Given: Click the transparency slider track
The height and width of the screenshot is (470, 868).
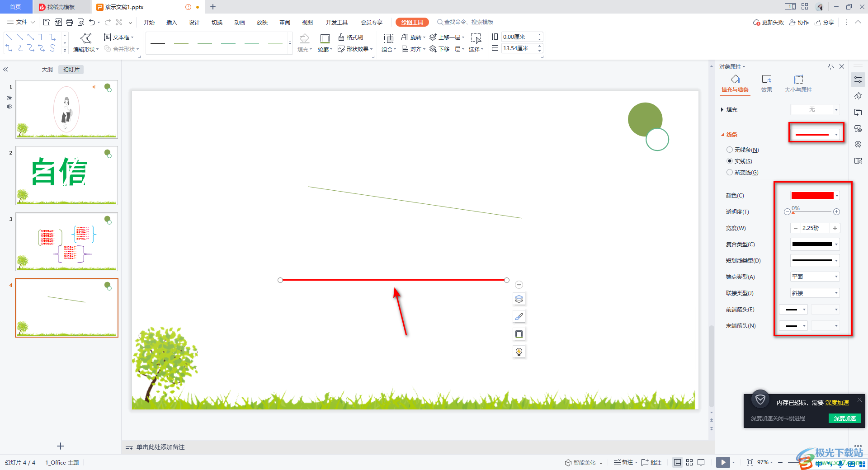Looking at the screenshot, I should click(812, 212).
